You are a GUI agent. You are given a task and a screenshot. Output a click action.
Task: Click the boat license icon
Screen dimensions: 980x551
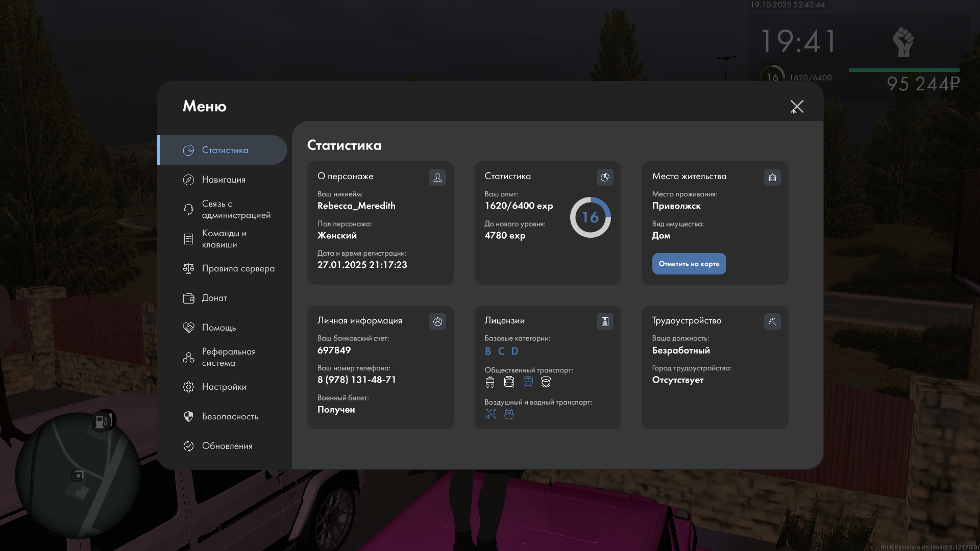(x=509, y=414)
